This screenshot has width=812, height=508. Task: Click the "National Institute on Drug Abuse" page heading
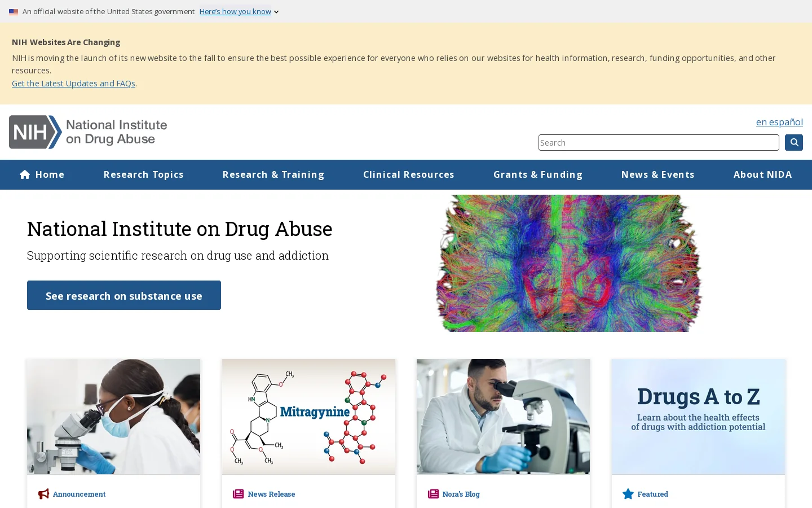[x=179, y=229]
